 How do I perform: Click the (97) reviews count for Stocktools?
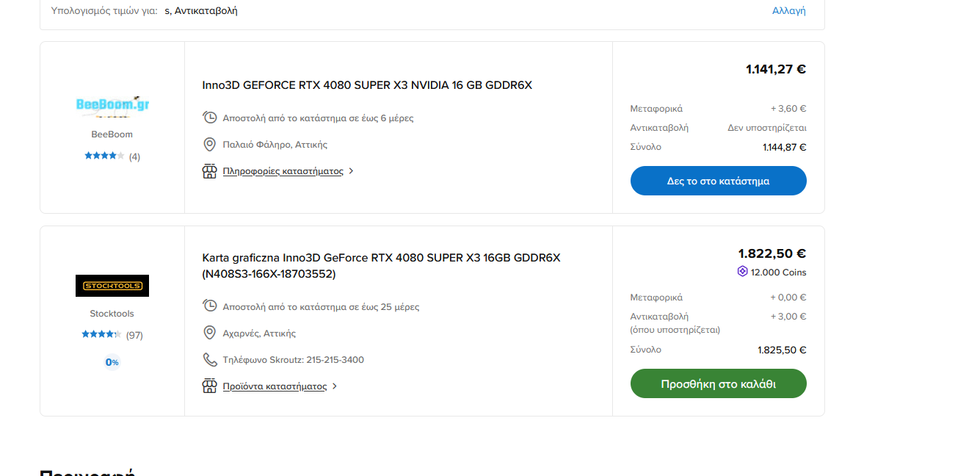pyautogui.click(x=134, y=336)
